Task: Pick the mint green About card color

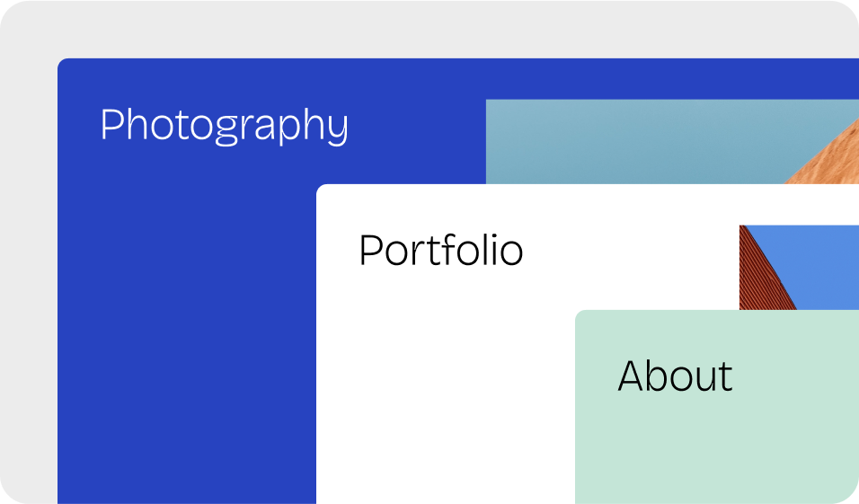Action: [x=719, y=449]
